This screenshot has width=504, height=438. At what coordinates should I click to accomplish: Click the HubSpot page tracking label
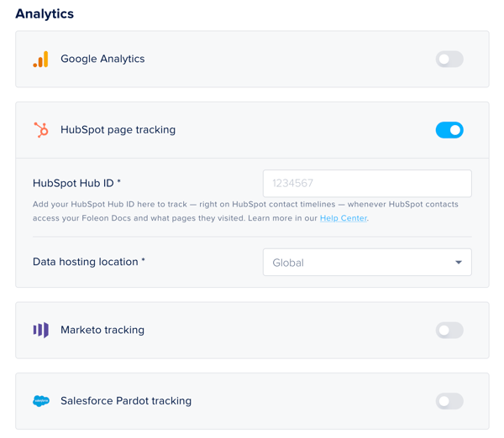[118, 130]
